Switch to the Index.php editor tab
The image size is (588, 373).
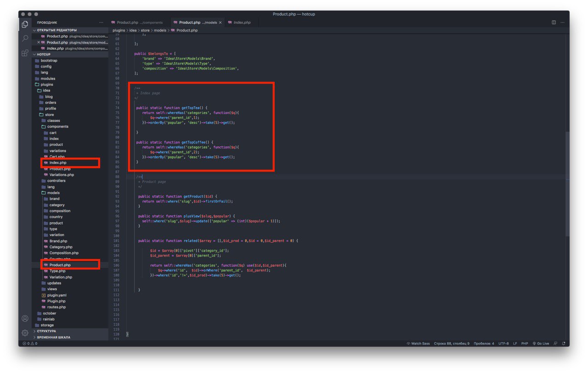click(242, 22)
